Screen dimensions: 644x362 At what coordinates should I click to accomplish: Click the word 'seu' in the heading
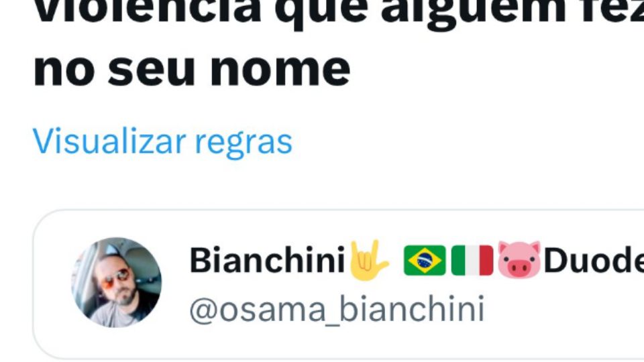(x=151, y=70)
